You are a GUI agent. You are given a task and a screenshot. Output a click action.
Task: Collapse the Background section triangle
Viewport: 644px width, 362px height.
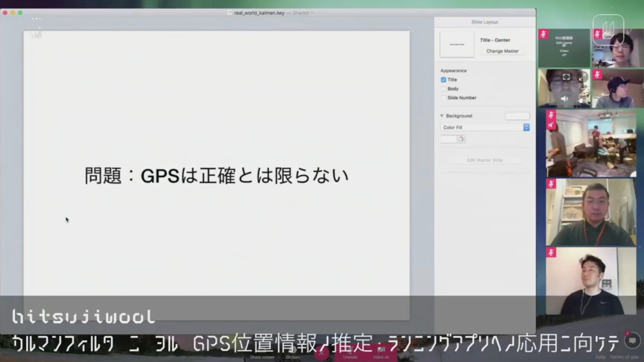(442, 116)
